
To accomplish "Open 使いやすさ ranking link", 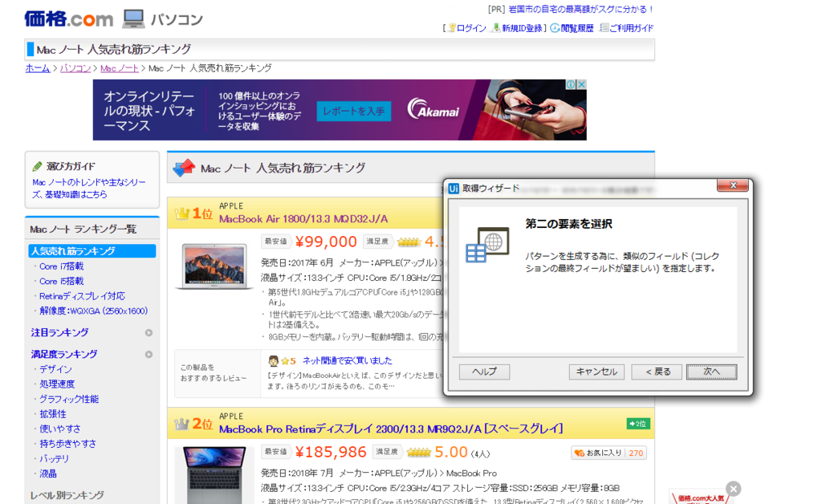I will (59, 429).
